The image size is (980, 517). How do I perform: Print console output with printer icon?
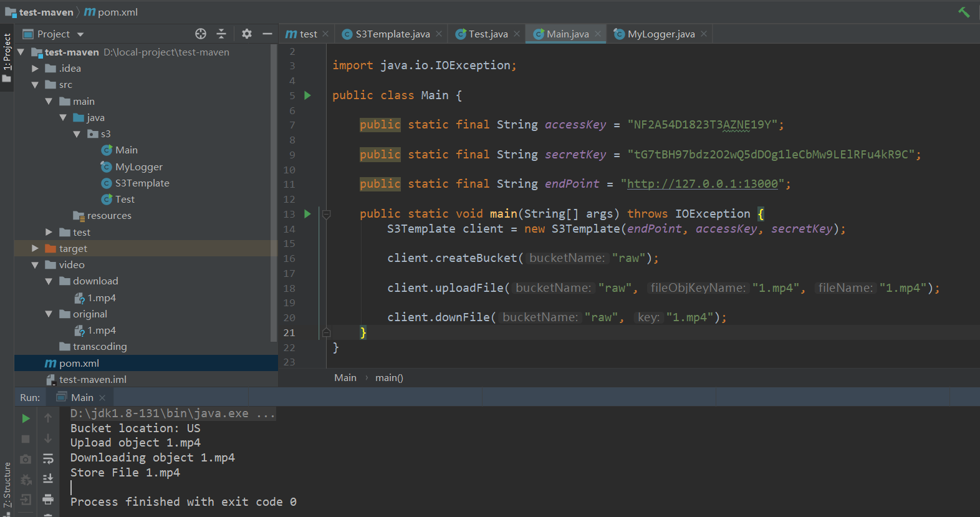point(48,500)
